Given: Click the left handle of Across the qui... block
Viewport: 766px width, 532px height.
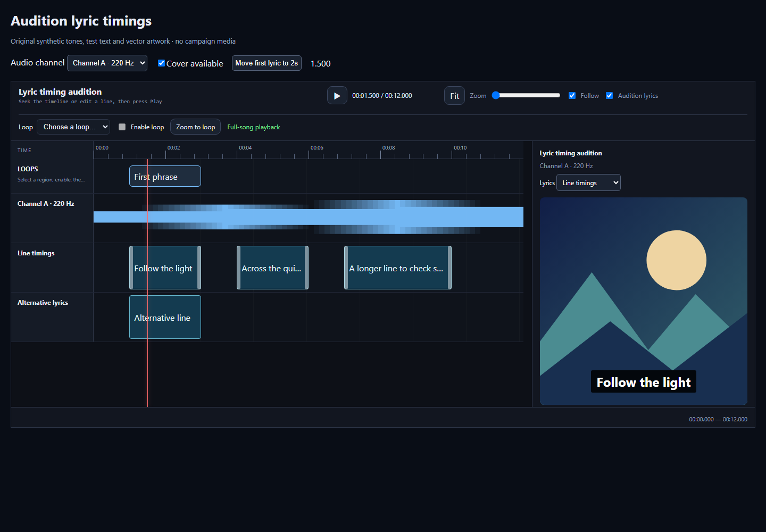Looking at the screenshot, I should point(239,268).
